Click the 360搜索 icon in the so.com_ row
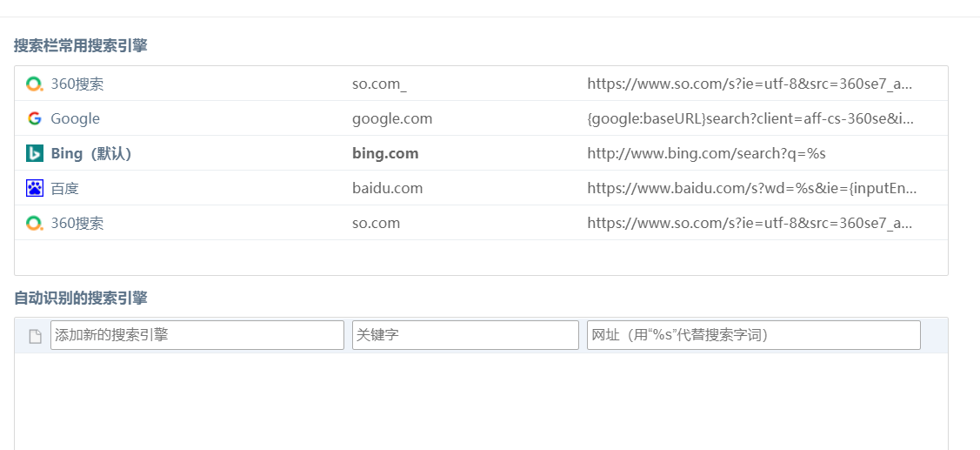Image resolution: width=980 pixels, height=450 pixels. 35,84
